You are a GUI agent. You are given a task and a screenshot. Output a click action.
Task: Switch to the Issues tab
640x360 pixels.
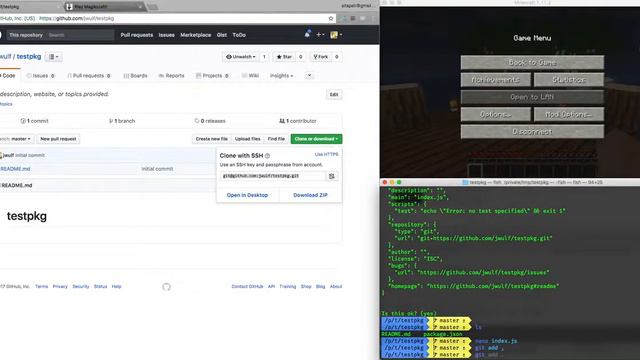[40, 76]
